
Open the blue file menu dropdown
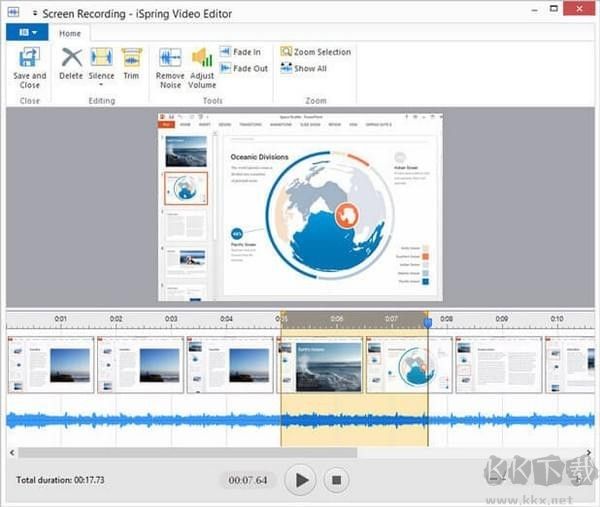(x=27, y=33)
